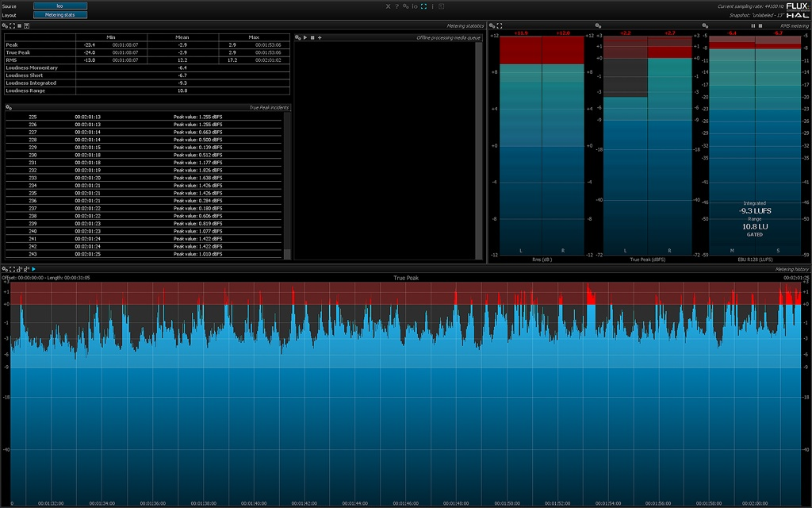
Task: Select incident row 236 with 0.284 dBFS
Action: [x=144, y=201]
